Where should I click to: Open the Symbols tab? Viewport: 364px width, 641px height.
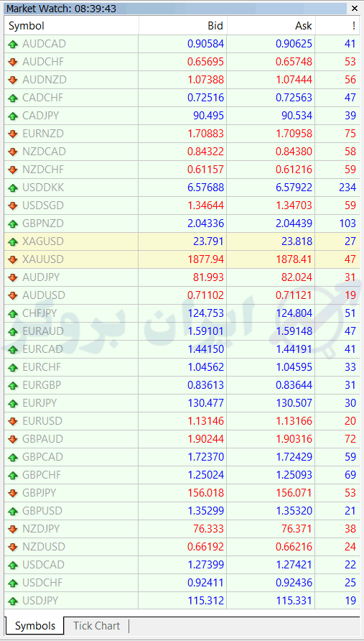[35, 626]
